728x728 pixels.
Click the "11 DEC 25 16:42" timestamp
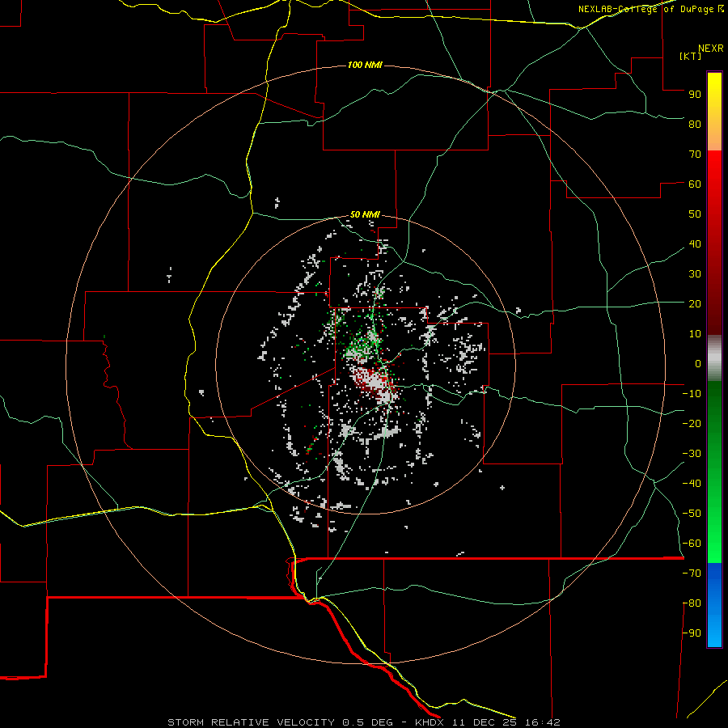click(x=506, y=722)
